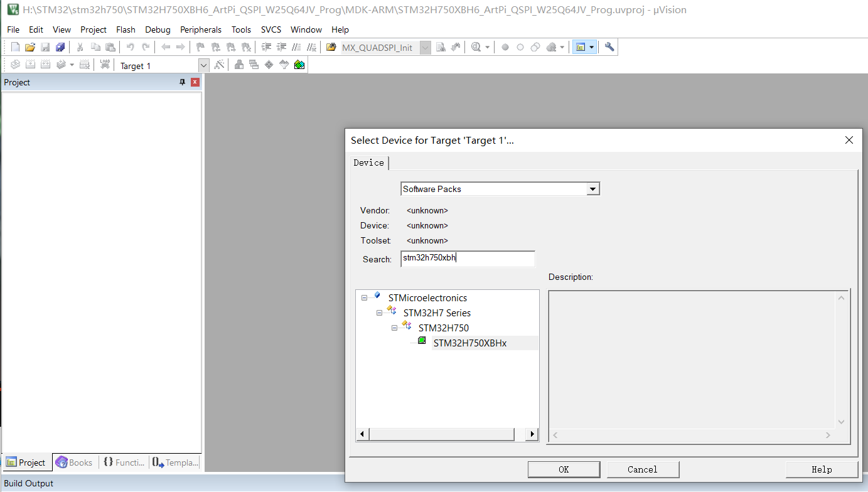Click the Cut scissors icon
The width and height of the screenshot is (868, 492).
(x=80, y=47)
